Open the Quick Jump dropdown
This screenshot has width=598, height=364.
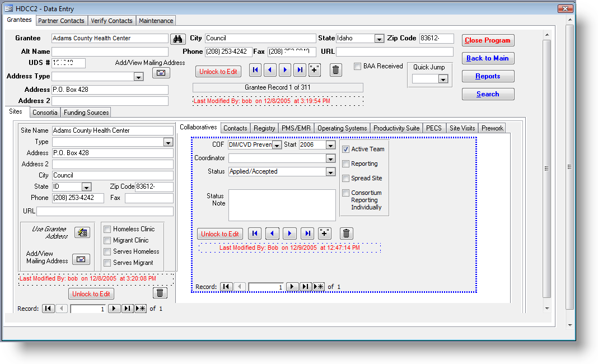[443, 79]
